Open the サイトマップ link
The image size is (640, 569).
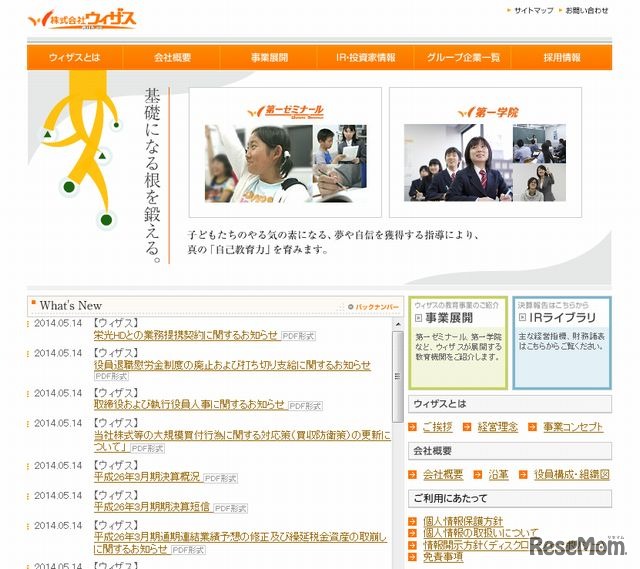coord(533,11)
